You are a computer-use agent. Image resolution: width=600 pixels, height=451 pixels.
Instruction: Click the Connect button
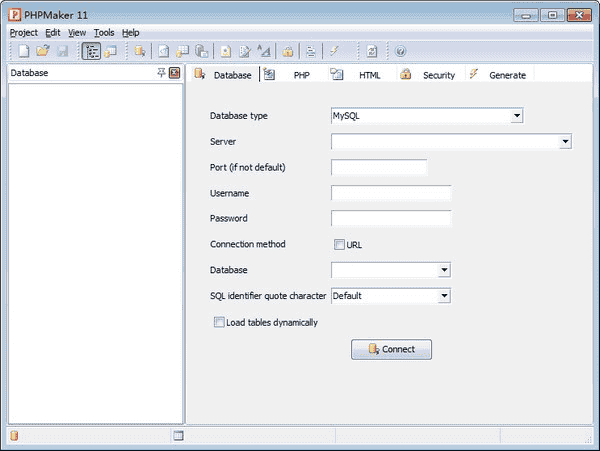pos(391,349)
